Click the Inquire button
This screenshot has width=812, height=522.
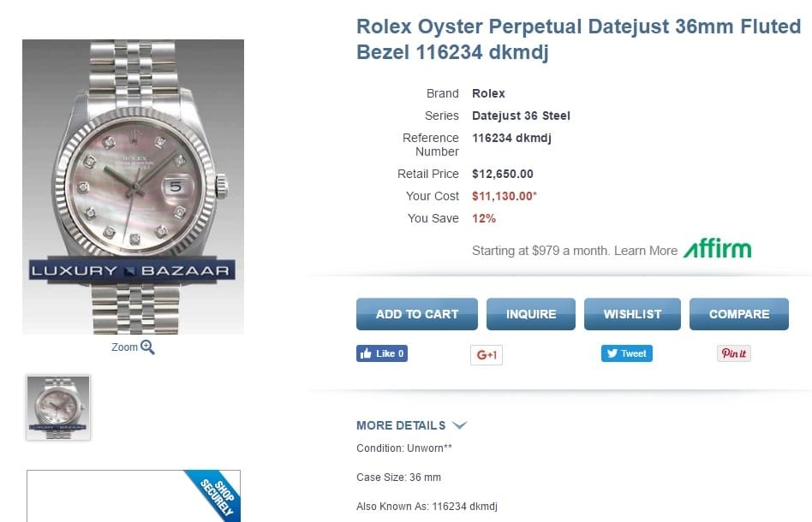click(x=530, y=314)
